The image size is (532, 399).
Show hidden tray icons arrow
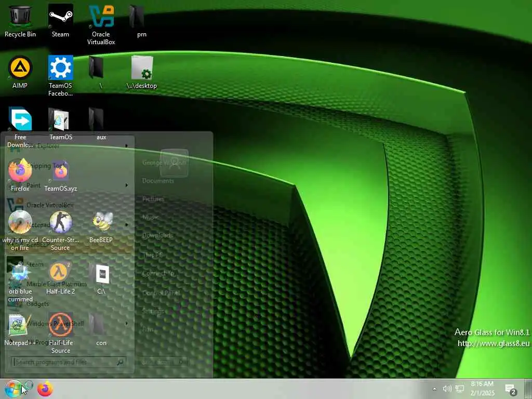coord(434,389)
